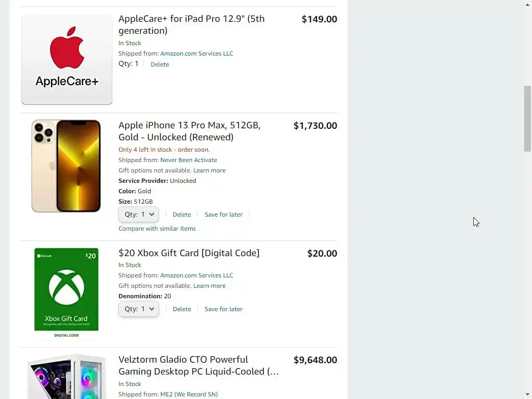Image resolution: width=532 pixels, height=399 pixels.
Task: Click the scroll down arrow of scrollbar
Action: tap(528, 395)
